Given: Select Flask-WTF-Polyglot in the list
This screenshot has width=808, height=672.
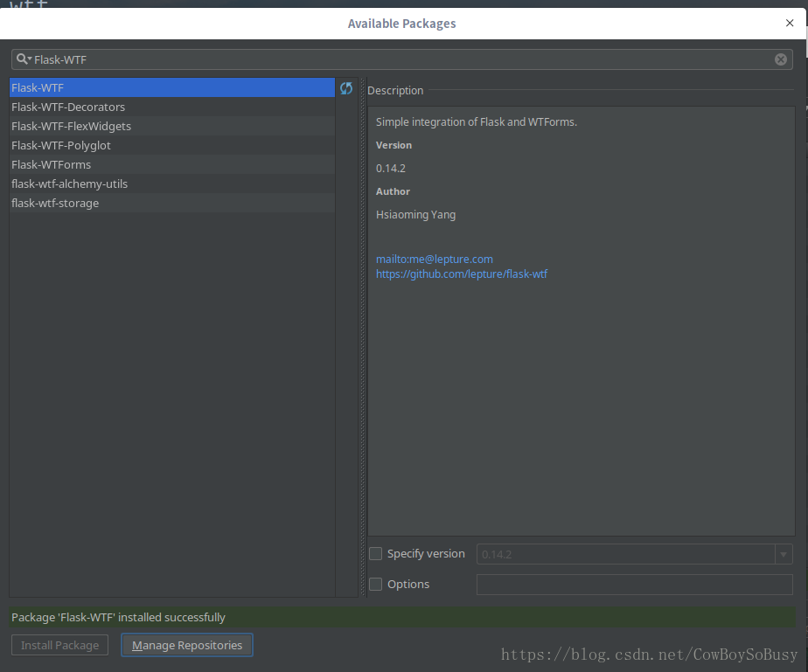Looking at the screenshot, I should pos(172,145).
